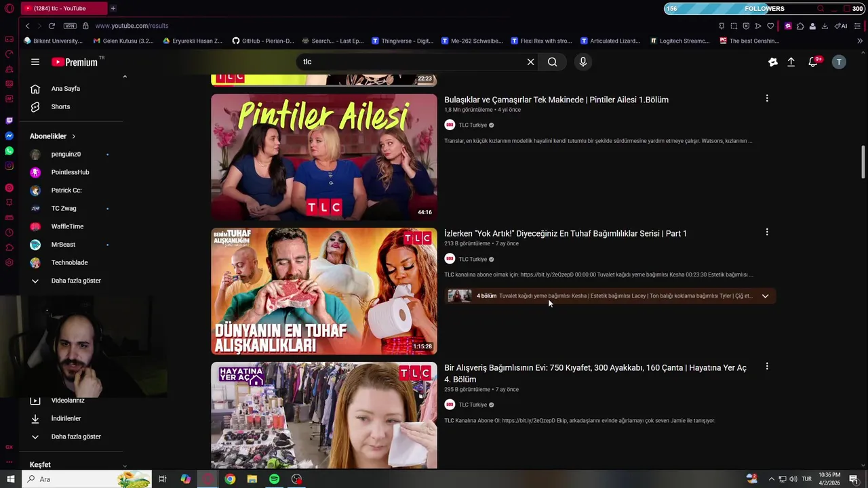Open Dünyanın En Tuhaf Alışkanlıkları thumbnail
Screen dimensions: 868x488
(324, 291)
